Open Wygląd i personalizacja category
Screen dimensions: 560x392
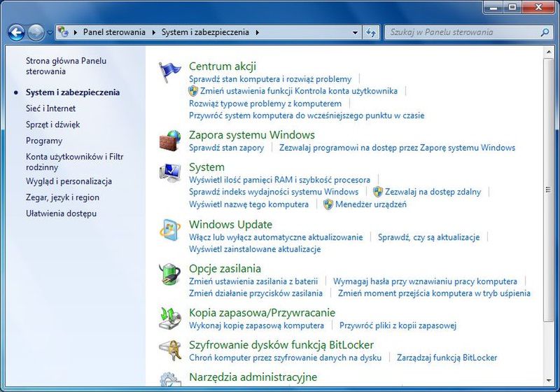coord(69,181)
